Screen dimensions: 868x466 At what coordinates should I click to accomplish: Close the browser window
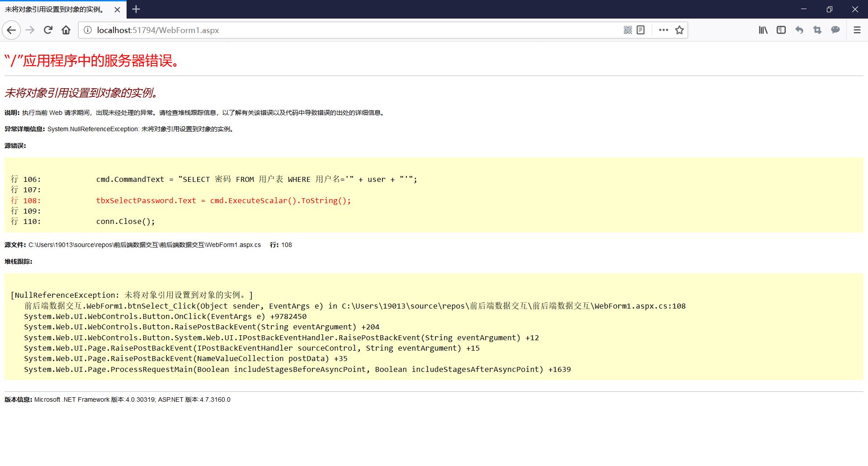[x=855, y=9]
